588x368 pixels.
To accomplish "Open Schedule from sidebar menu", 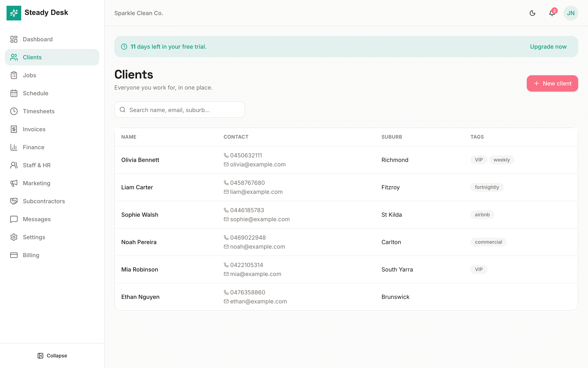I will (52, 93).
